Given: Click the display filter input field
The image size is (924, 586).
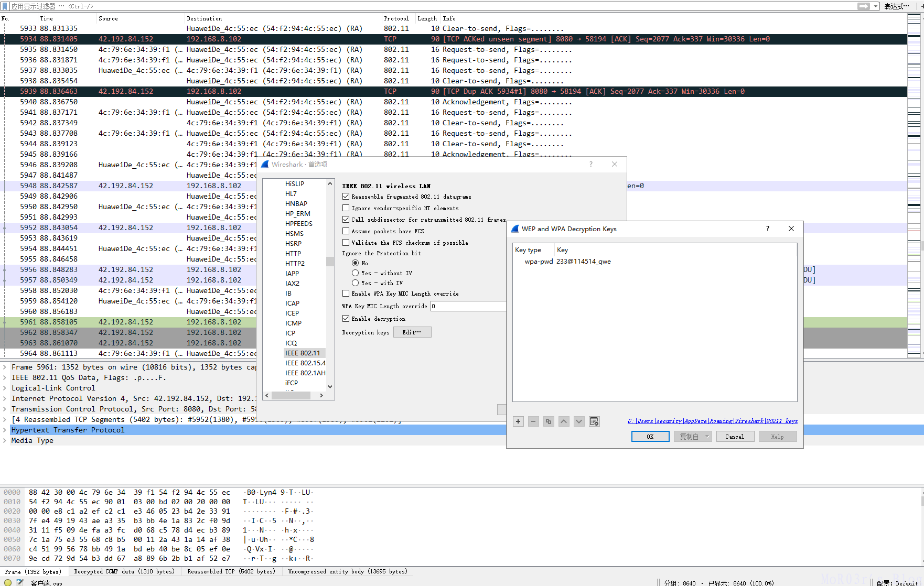Looking at the screenshot, I should click(433, 6).
